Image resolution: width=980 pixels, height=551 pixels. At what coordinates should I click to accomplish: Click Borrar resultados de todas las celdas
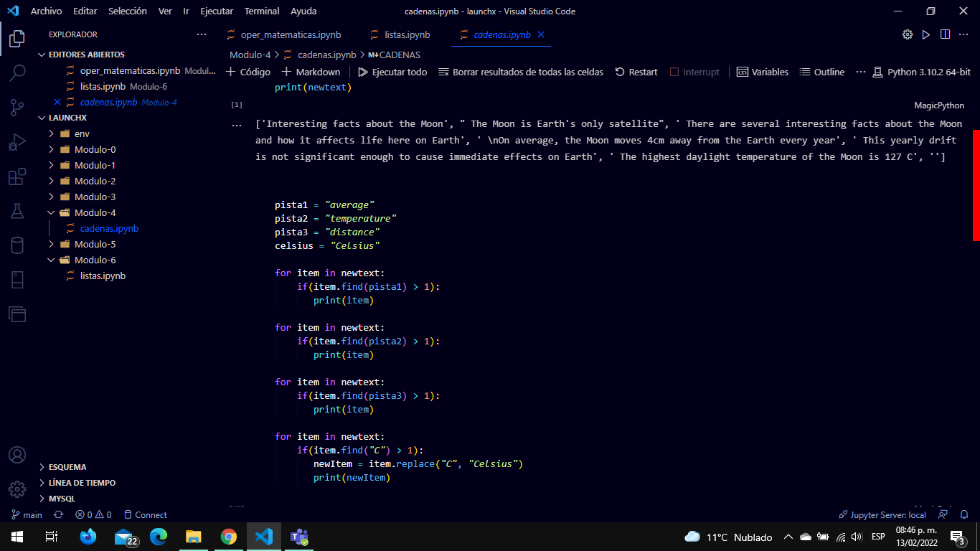pos(521,72)
